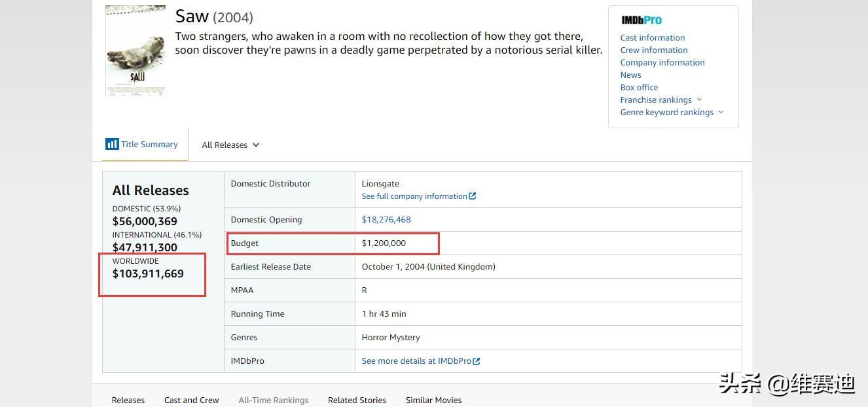Viewport: 868px width, 407px height.
Task: Follow the Crew information link
Action: (654, 50)
